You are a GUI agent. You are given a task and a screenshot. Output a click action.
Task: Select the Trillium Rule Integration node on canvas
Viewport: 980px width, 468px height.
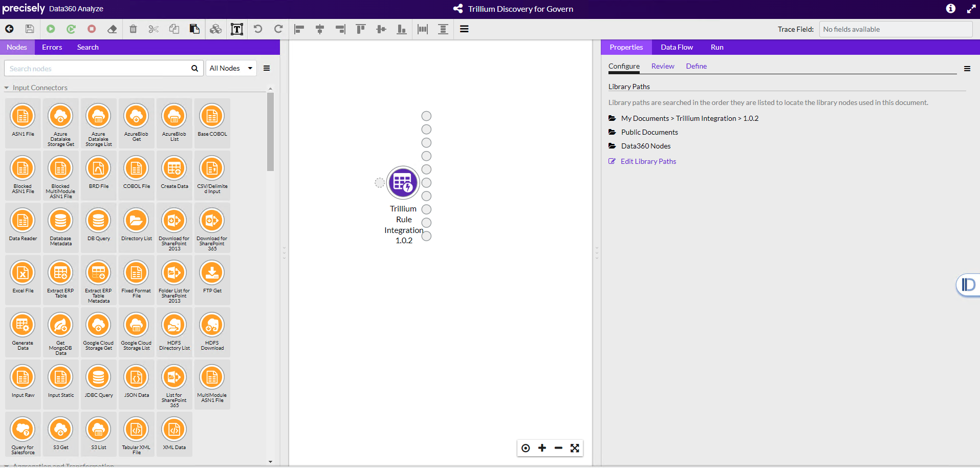tap(403, 183)
